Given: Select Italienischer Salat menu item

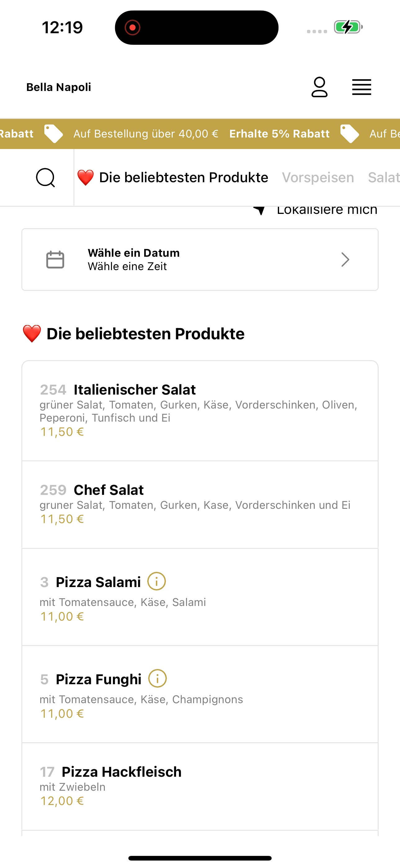Looking at the screenshot, I should coord(200,411).
